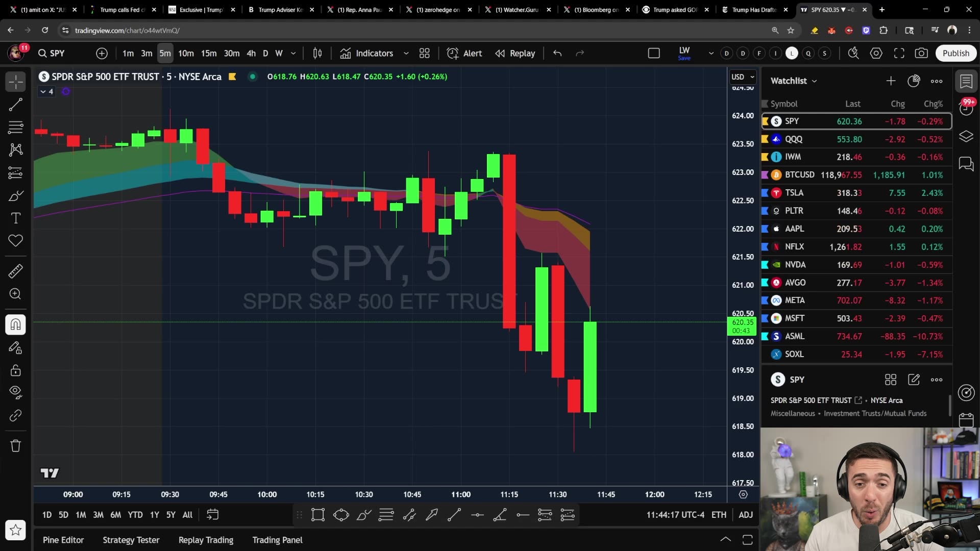Viewport: 980px width, 551px height.
Task: Toggle hide all drawings eye icon
Action: click(16, 392)
